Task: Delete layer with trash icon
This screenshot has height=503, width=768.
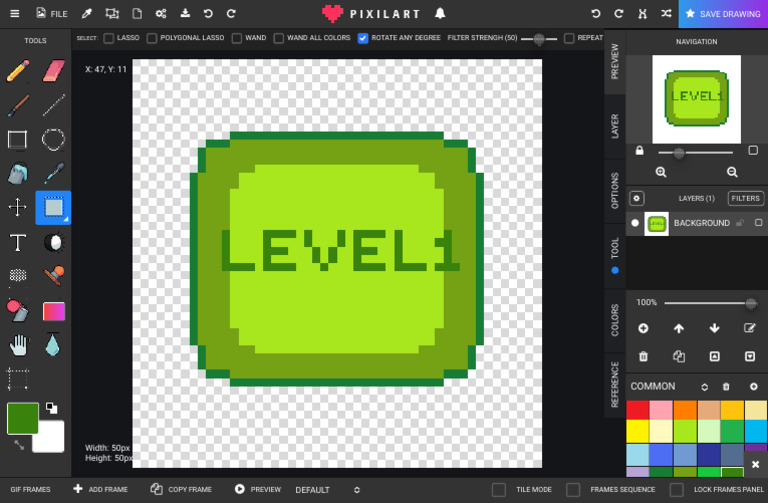Action: click(644, 356)
